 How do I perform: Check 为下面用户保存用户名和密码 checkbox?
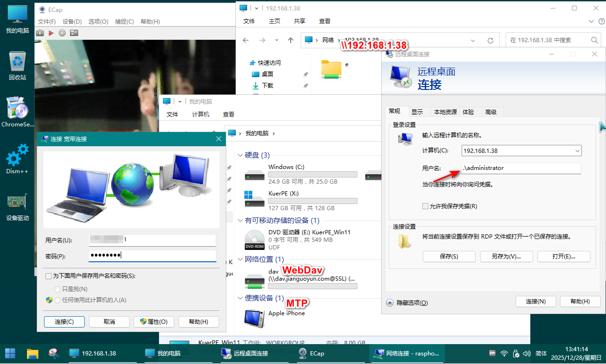48,276
